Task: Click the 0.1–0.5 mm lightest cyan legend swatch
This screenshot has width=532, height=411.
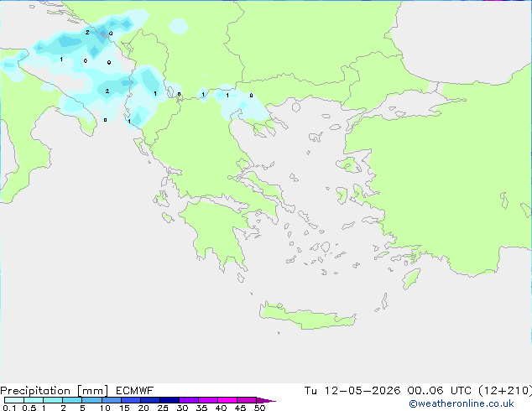Action: 14,400
